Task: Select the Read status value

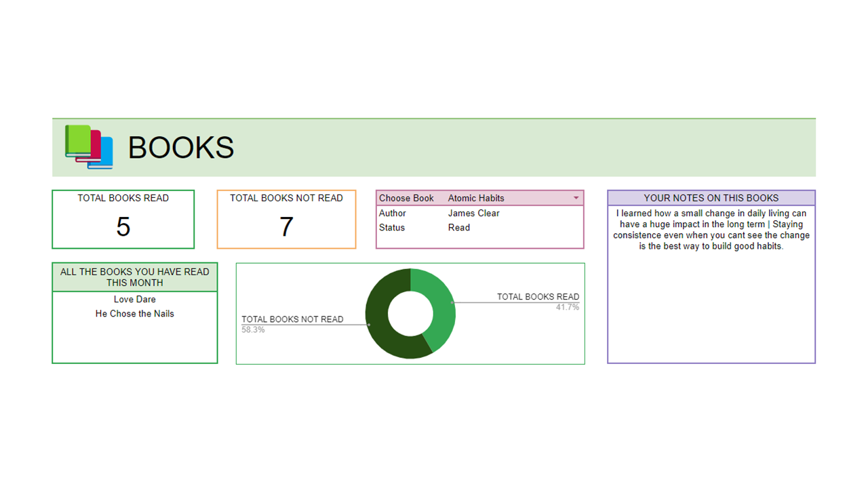Action: coord(458,228)
